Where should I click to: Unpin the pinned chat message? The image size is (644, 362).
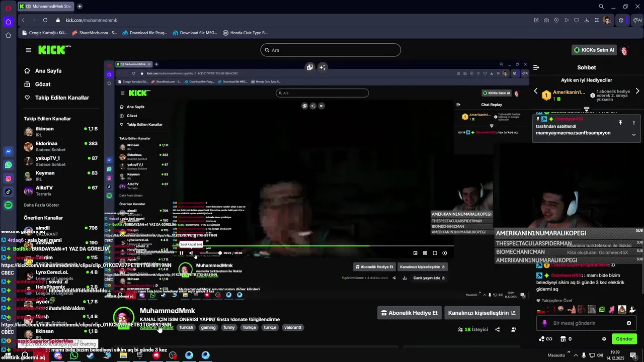[x=620, y=123]
